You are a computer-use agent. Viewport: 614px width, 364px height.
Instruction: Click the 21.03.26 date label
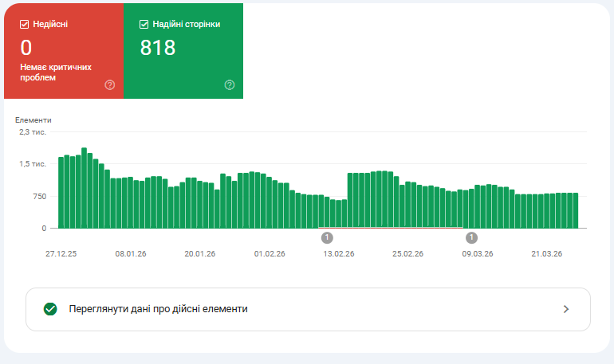pyautogui.click(x=547, y=254)
